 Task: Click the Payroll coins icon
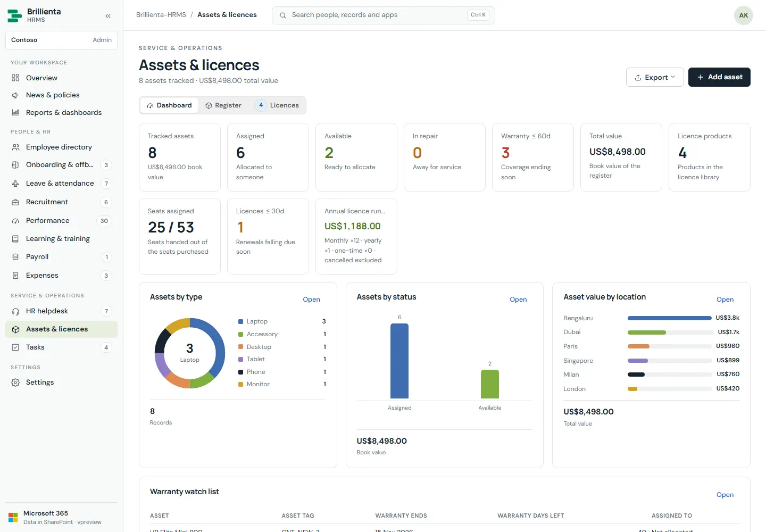click(15, 257)
